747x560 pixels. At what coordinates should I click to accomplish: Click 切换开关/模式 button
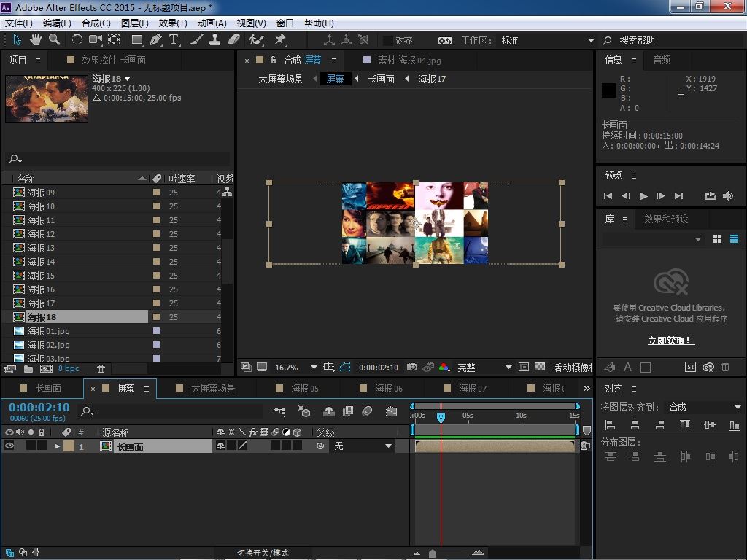[x=263, y=553]
